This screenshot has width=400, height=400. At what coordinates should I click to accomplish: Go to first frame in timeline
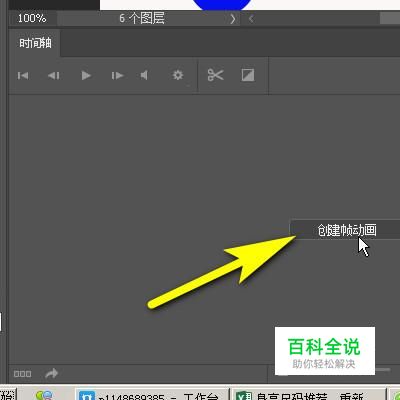[23, 76]
